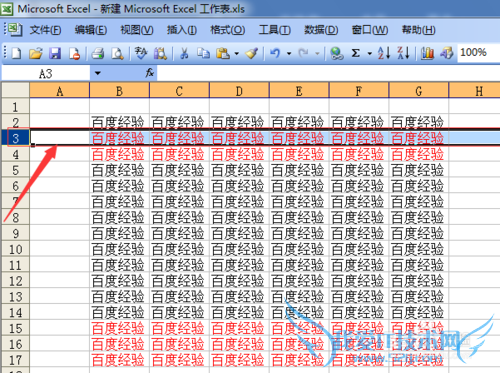This screenshot has height=373, width=500.
Task: Select cell D8 containing 百度经验
Action: [239, 217]
